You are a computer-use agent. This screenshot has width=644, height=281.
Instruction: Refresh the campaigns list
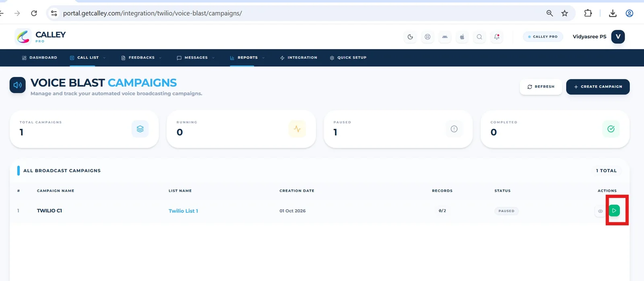click(541, 87)
